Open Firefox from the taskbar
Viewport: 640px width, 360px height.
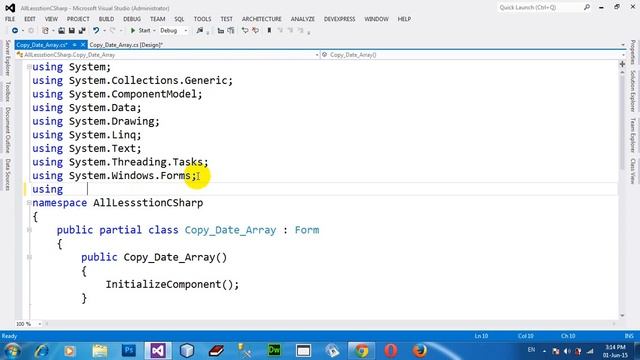pyautogui.click(x=420, y=350)
